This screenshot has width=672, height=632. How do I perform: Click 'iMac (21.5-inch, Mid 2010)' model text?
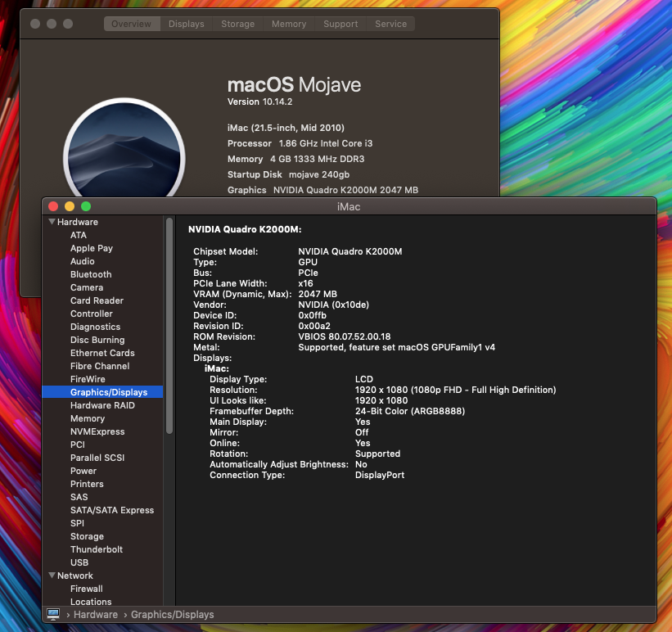click(x=286, y=128)
